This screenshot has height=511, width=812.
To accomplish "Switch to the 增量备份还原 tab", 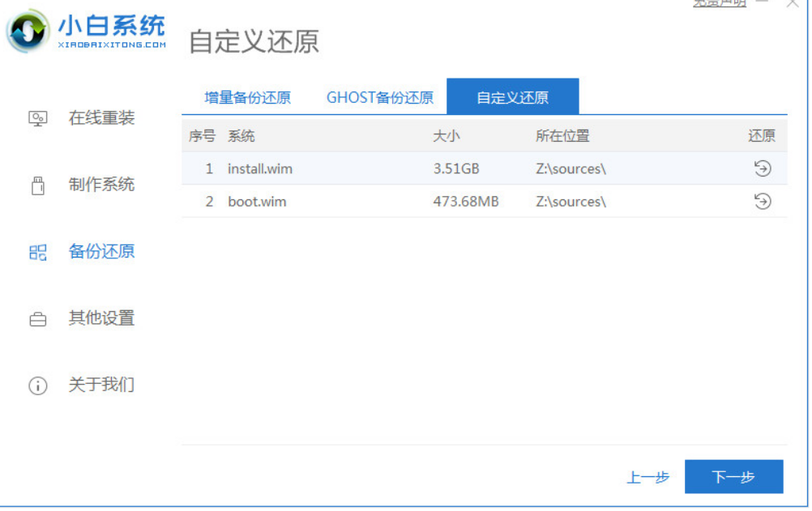I will (x=247, y=98).
